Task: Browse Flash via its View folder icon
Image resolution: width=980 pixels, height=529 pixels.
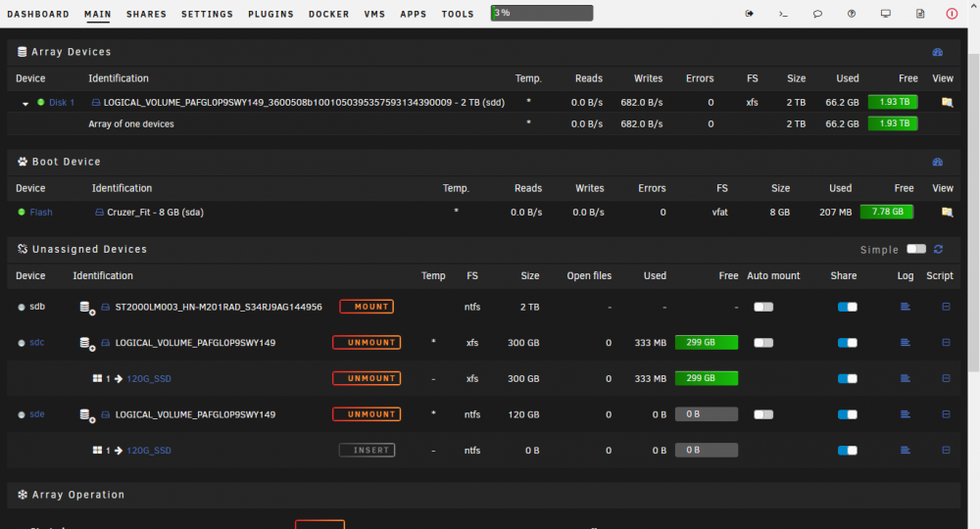Action: pyautogui.click(x=947, y=213)
